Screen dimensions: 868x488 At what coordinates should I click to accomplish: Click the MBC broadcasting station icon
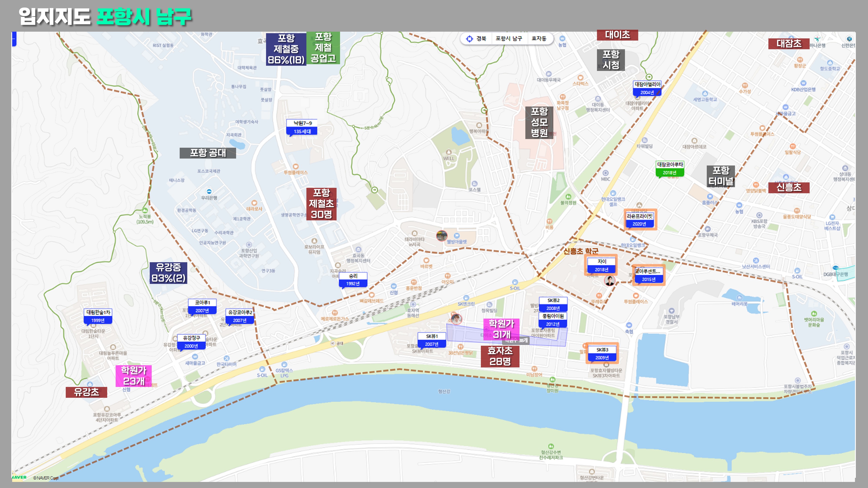pos(605,173)
